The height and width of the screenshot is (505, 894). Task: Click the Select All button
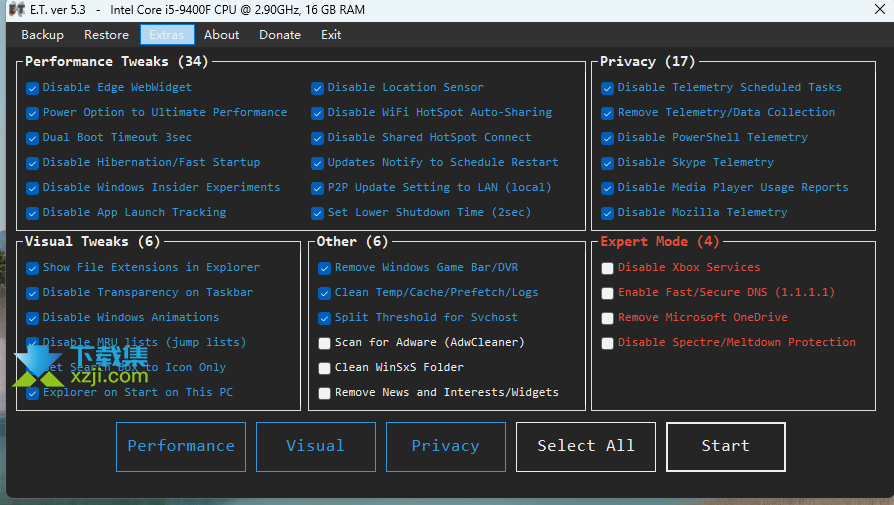coord(586,447)
